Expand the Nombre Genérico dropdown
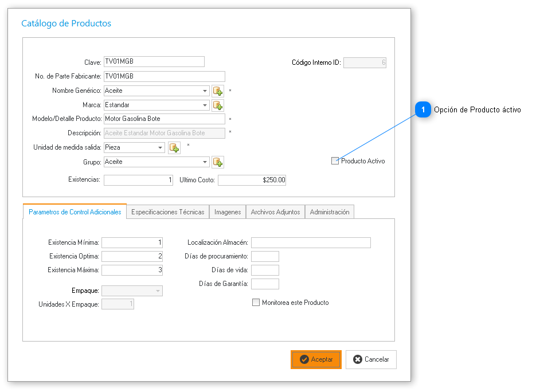536x392 pixels. coord(205,91)
